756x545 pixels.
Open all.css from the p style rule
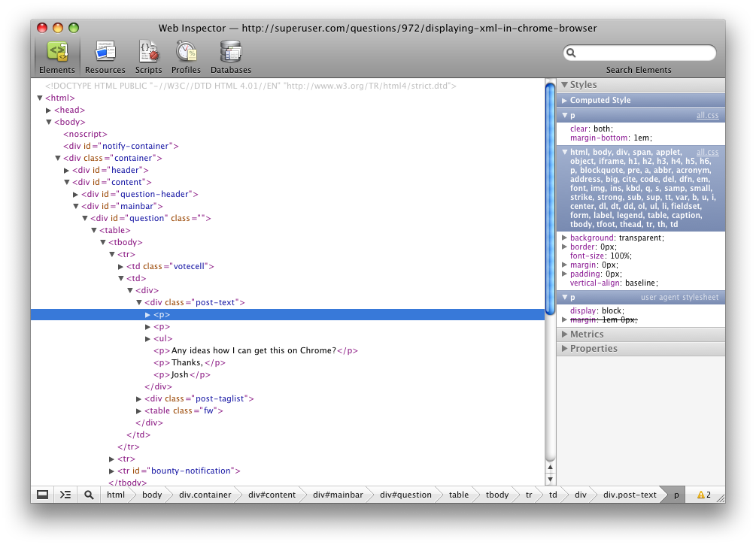[707, 115]
